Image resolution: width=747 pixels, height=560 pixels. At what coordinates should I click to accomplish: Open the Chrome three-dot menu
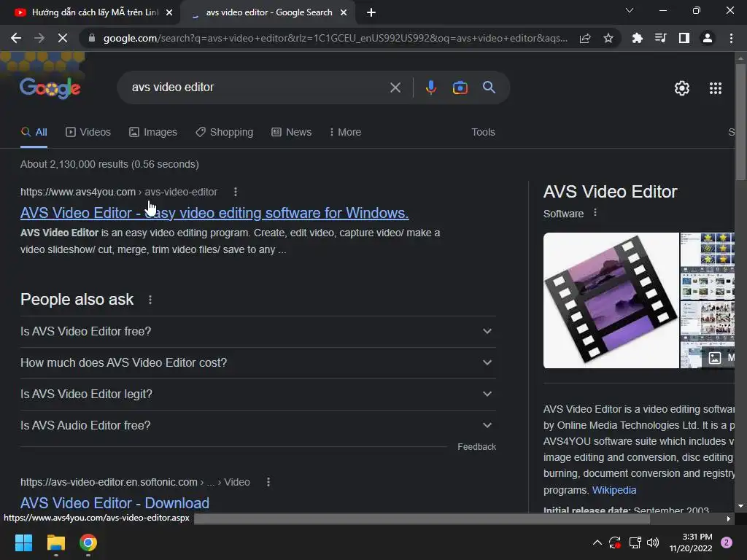click(x=731, y=38)
